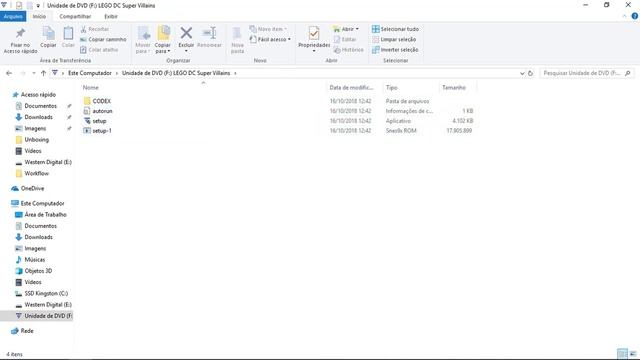
Task: Open the Arquivo menu tab
Action: [x=13, y=16]
